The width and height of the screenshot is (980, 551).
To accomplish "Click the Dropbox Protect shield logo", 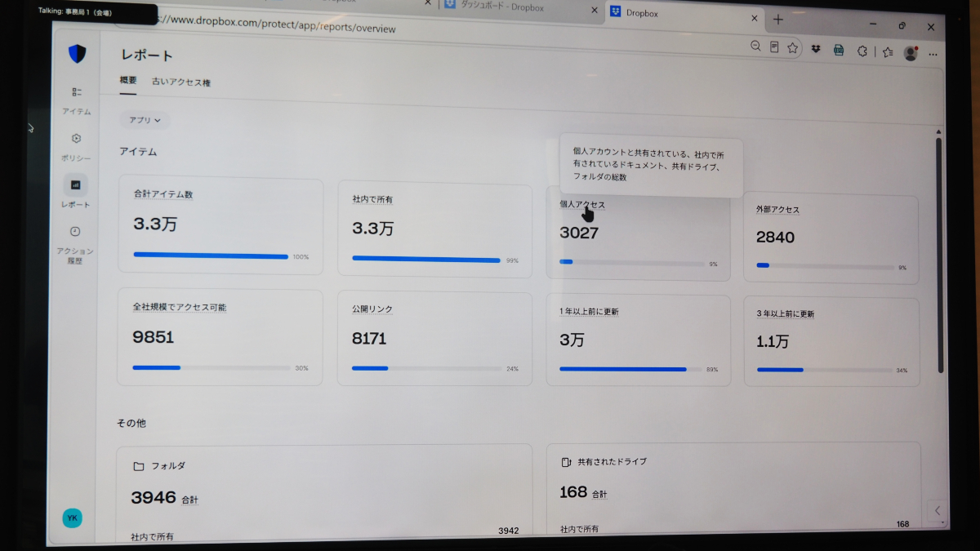I will click(x=77, y=55).
